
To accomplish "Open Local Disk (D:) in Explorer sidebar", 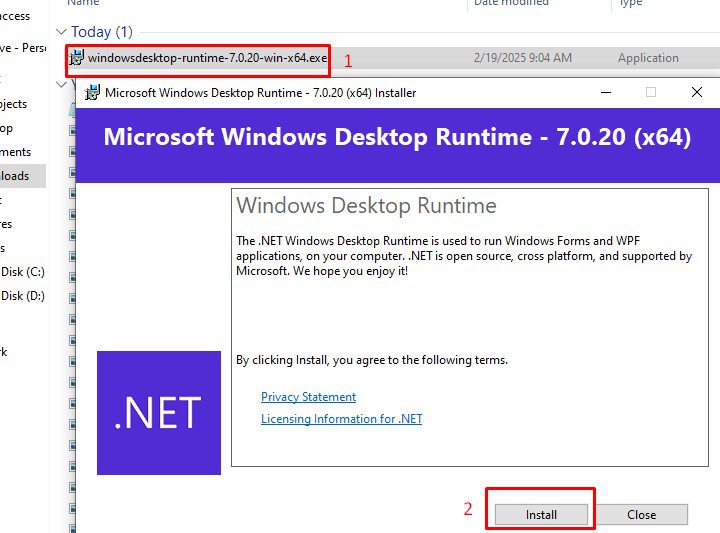I will (x=22, y=296).
